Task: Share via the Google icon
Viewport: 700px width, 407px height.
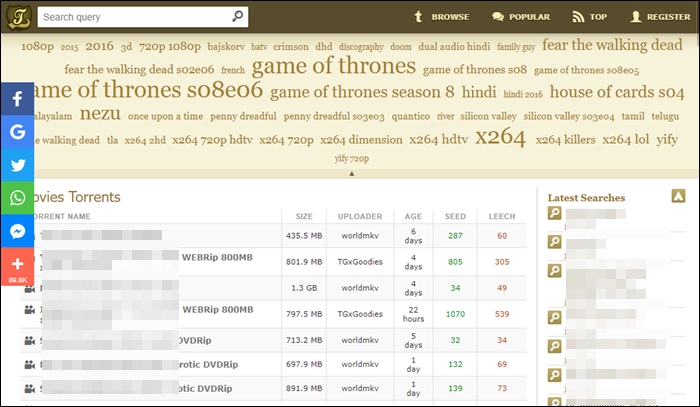Action: pos(17,132)
